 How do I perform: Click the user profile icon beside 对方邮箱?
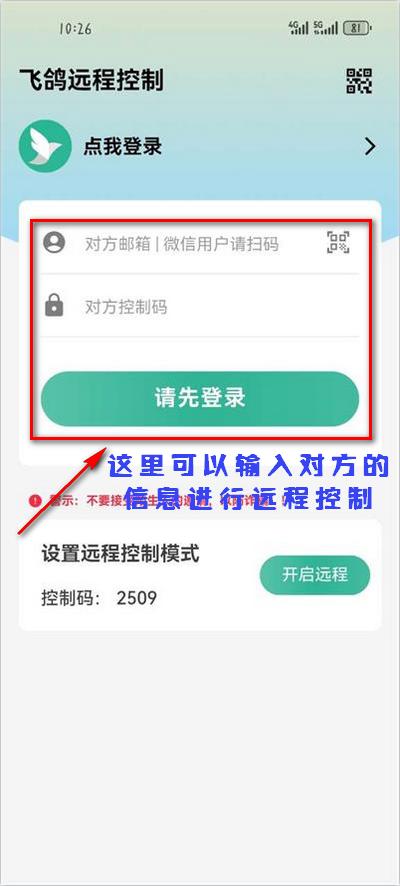click(x=54, y=243)
